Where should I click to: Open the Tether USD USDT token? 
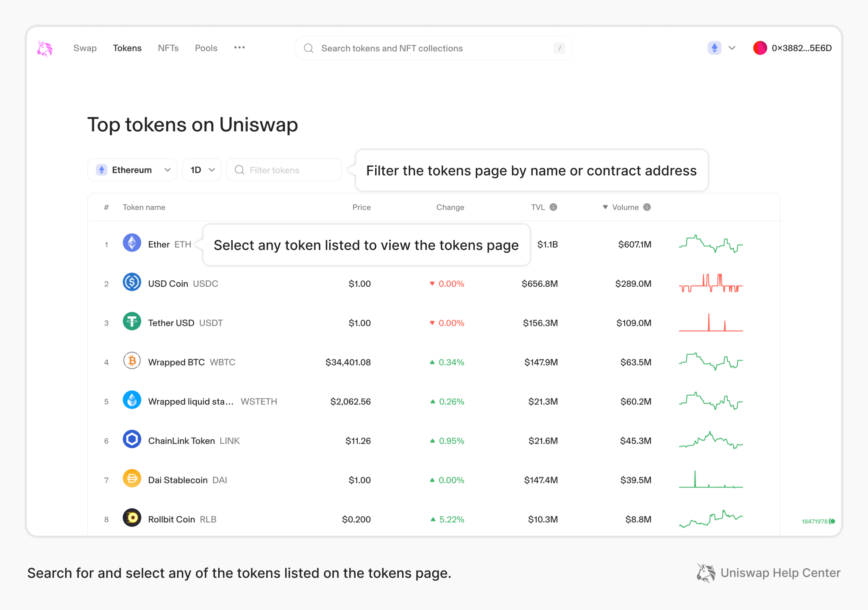coord(185,323)
